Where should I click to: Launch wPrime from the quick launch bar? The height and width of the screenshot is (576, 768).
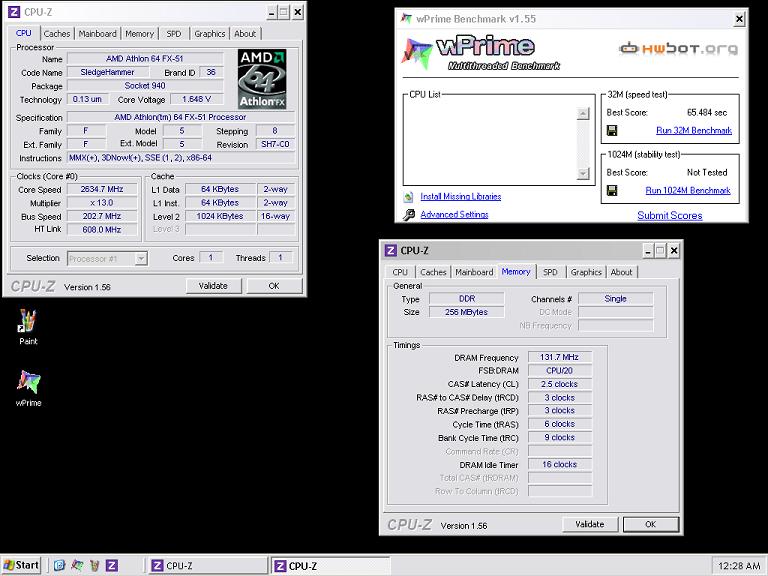(x=77, y=565)
